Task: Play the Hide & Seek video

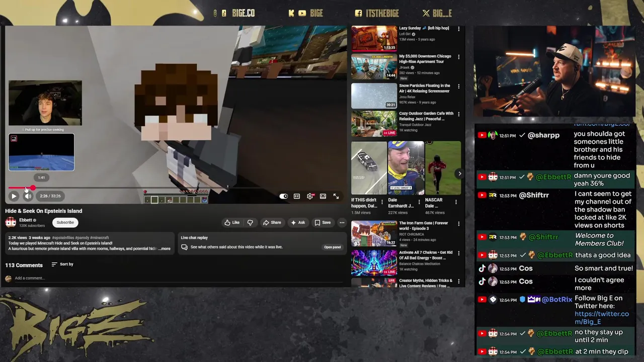Action: [14, 196]
